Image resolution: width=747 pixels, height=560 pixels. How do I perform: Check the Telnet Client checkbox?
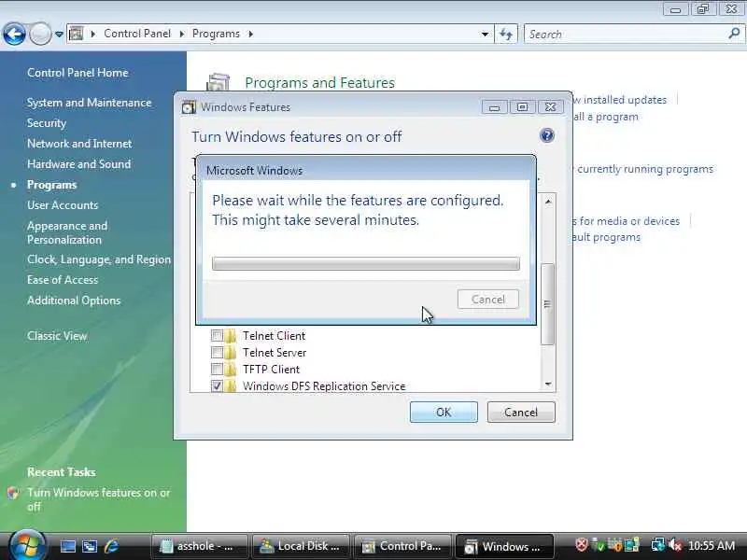(x=217, y=335)
